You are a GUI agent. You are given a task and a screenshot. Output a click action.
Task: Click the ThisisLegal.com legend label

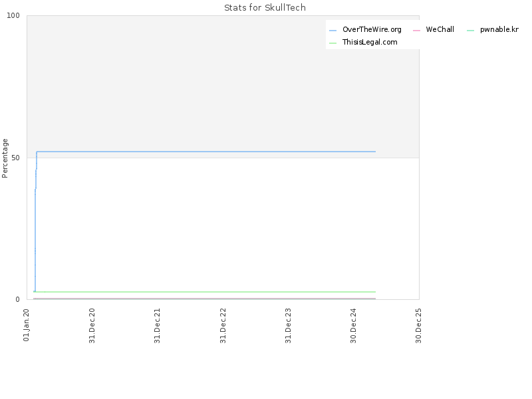370,42
